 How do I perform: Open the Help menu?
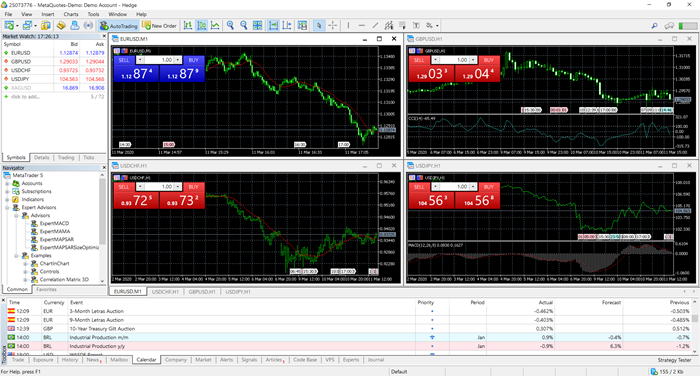tap(142, 14)
